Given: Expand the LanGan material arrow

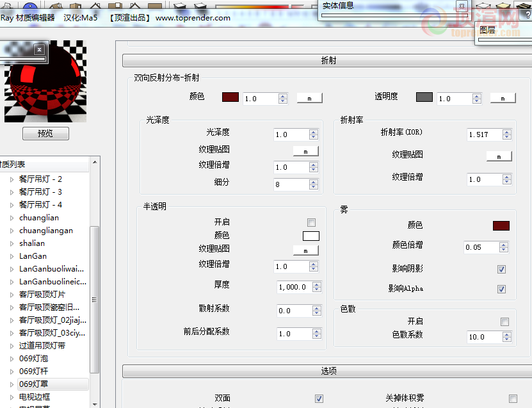Looking at the screenshot, I should [12, 256].
